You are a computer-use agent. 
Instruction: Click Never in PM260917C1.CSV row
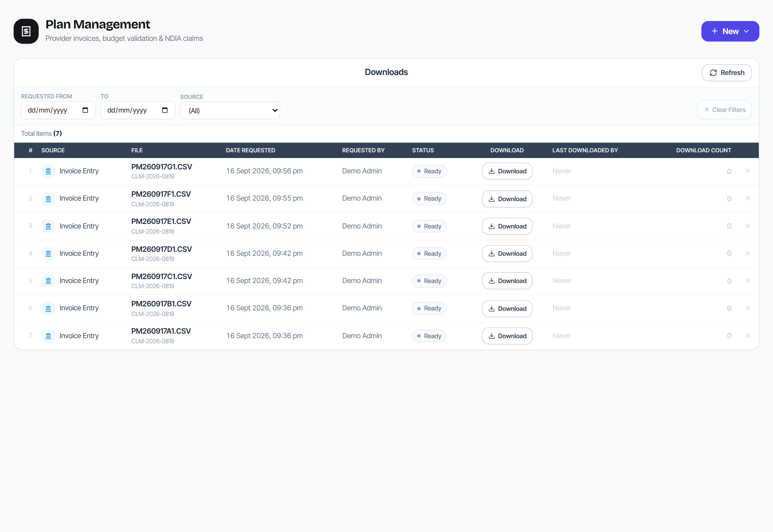562,281
